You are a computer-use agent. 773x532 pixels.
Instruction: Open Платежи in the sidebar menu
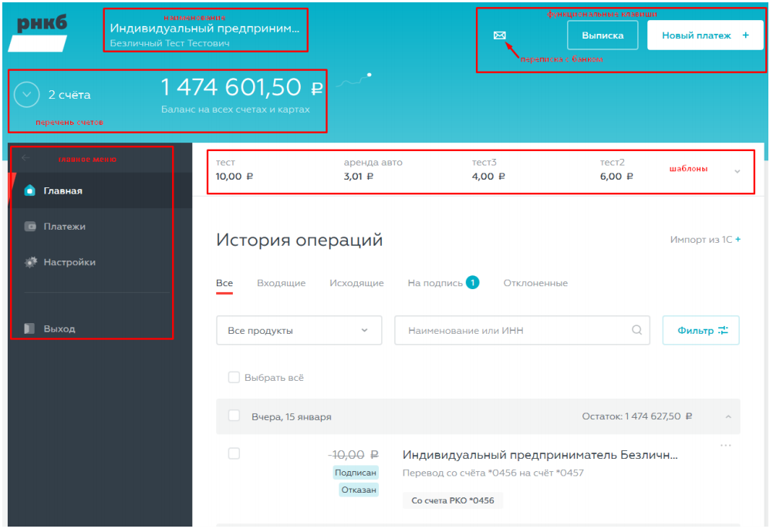[x=64, y=227]
